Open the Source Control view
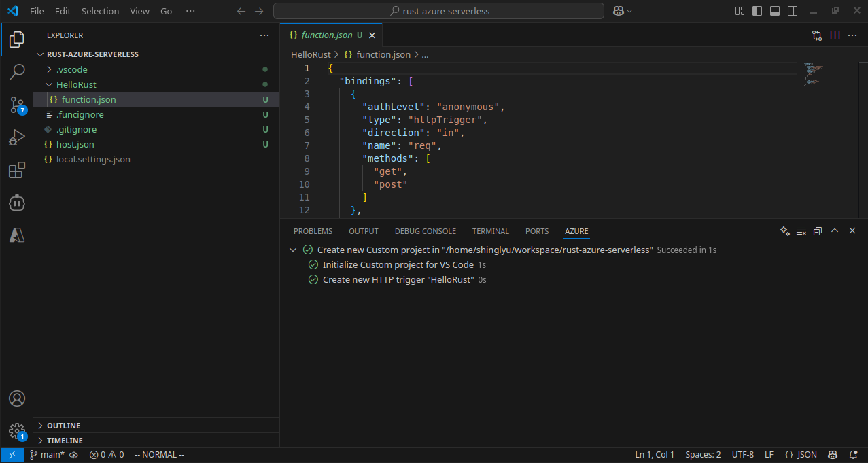Screen dimensions: 868x463 (17, 105)
